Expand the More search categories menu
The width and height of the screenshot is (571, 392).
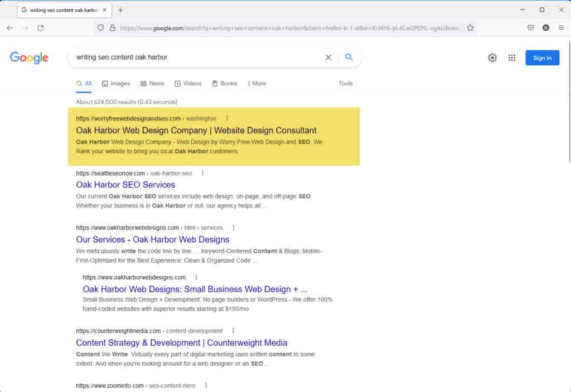click(x=257, y=84)
